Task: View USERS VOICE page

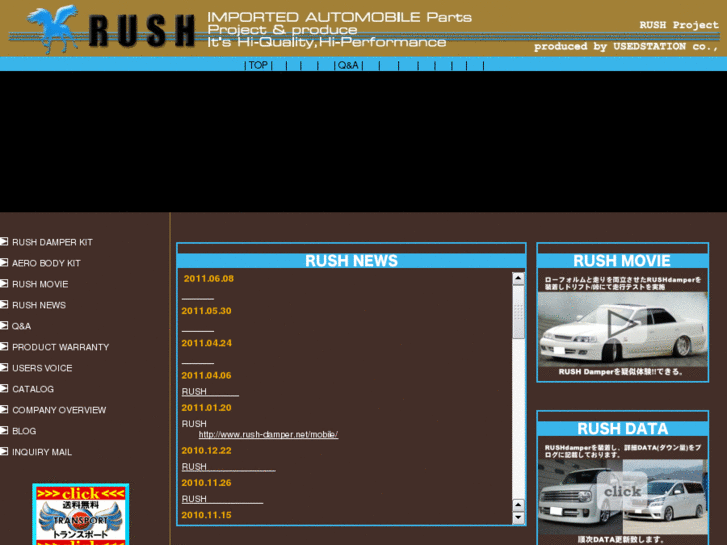Action: click(42, 368)
